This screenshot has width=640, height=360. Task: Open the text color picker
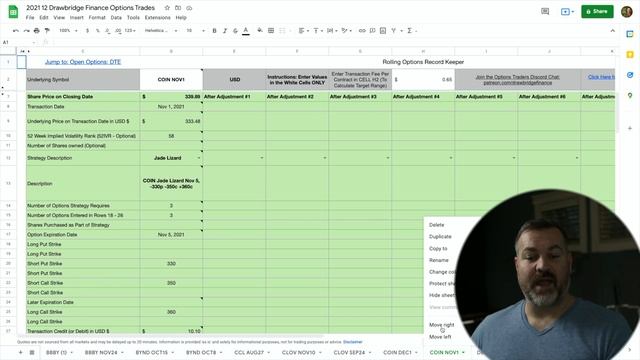(246, 31)
